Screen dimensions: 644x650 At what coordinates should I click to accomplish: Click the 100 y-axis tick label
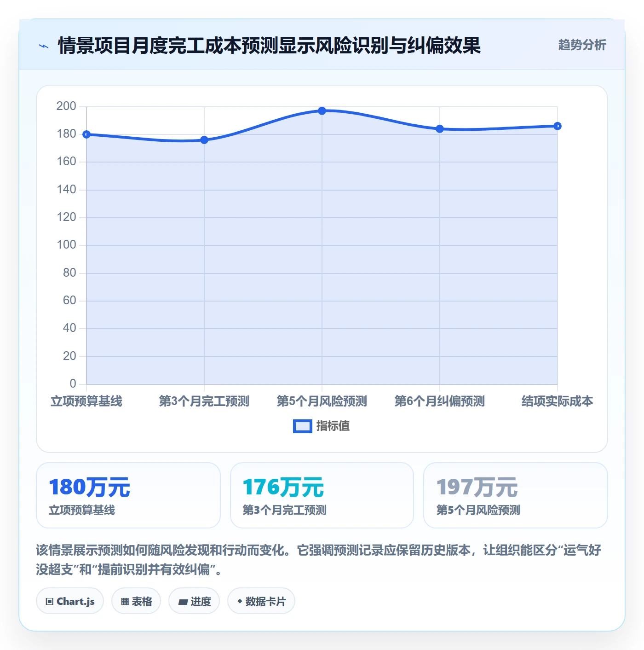66,245
